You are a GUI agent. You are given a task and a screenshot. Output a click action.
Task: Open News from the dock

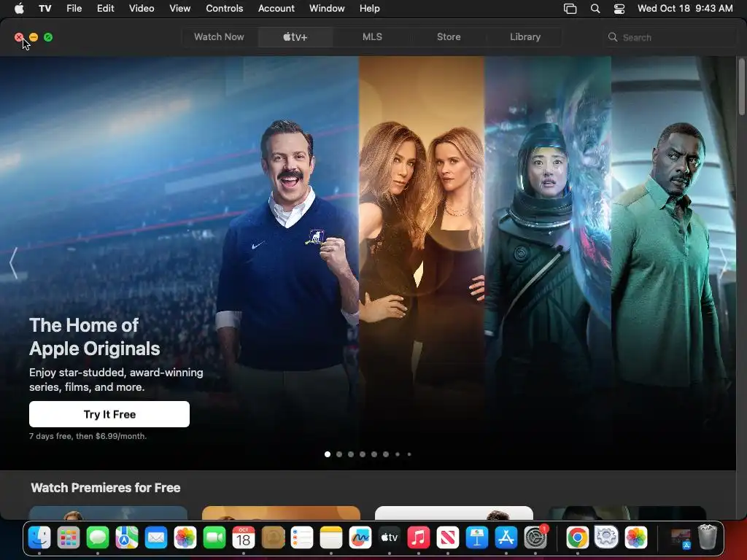(447, 537)
